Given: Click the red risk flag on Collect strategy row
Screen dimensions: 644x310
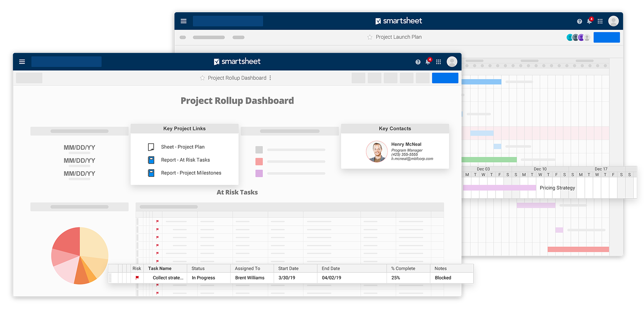Looking at the screenshot, I should pos(137,278).
